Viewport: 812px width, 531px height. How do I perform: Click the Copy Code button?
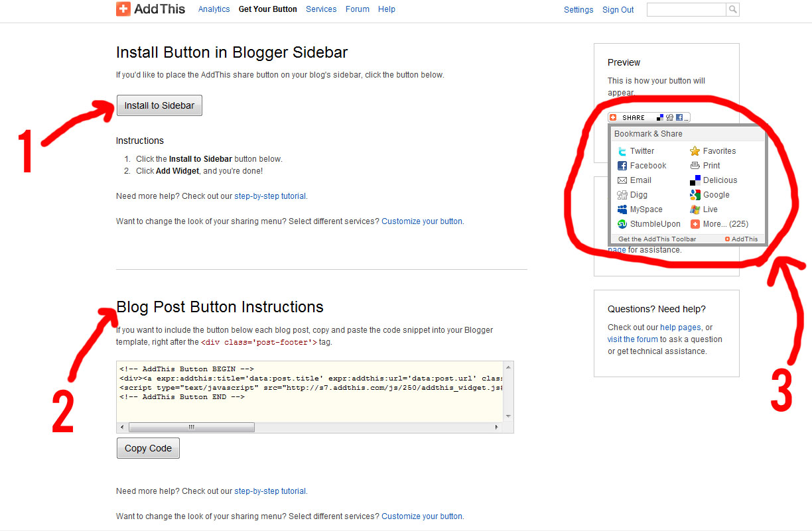(x=148, y=448)
